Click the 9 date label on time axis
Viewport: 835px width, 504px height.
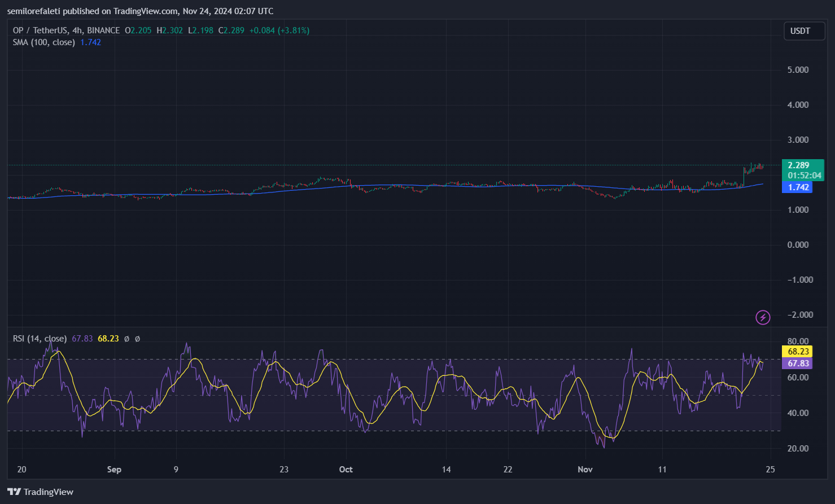(176, 470)
